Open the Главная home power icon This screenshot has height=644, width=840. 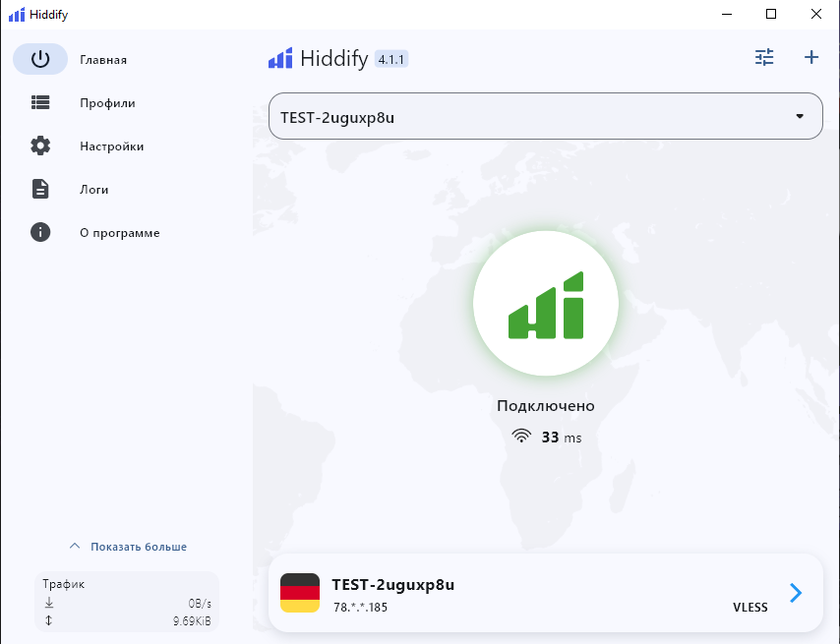click(40, 59)
